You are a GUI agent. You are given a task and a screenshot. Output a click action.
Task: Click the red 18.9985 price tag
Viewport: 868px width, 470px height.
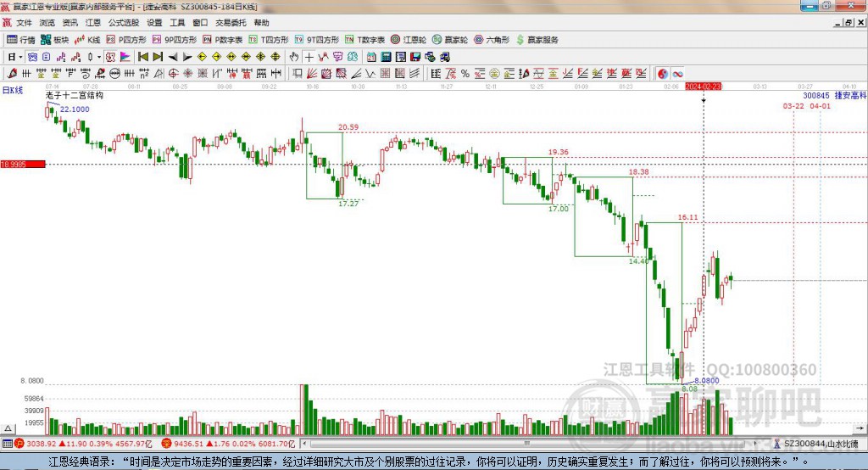click(23, 164)
